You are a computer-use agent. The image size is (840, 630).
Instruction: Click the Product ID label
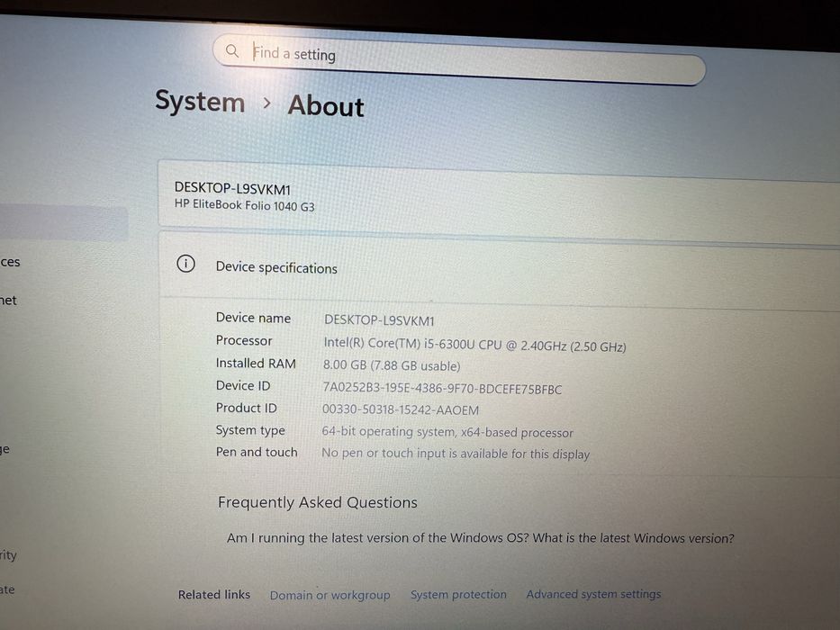246,409
